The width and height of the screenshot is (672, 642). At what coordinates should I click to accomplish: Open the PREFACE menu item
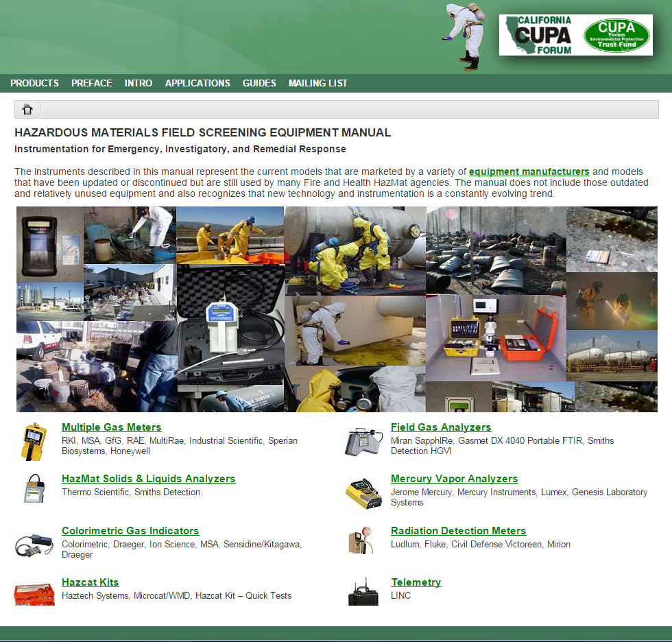pos(92,83)
